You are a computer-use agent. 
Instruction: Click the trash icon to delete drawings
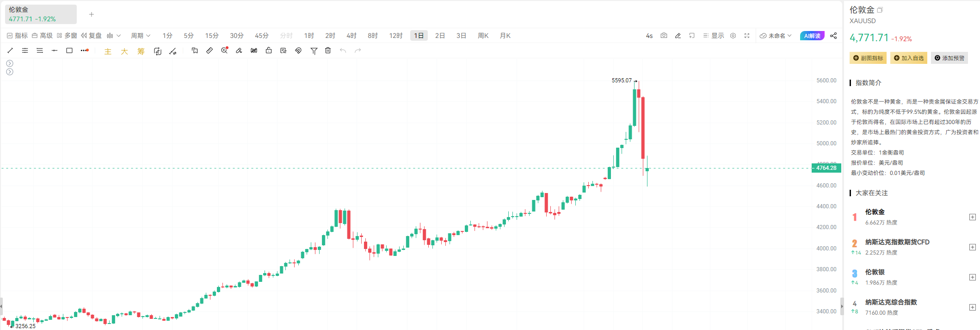tap(328, 50)
